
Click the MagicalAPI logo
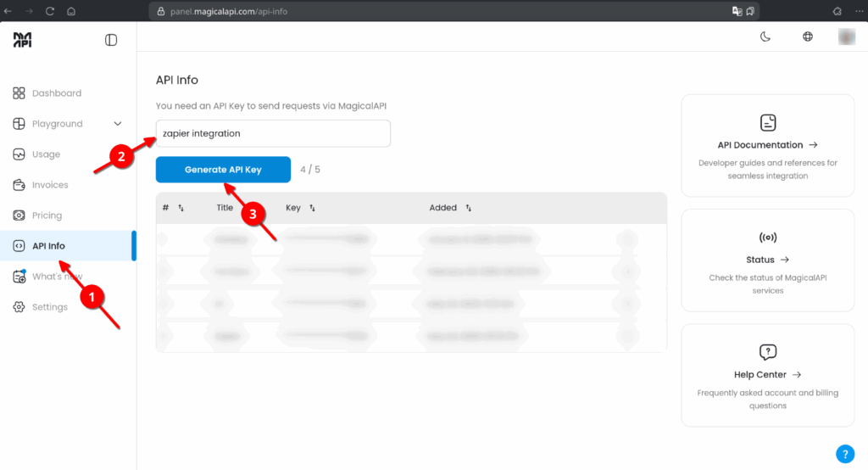pos(22,40)
